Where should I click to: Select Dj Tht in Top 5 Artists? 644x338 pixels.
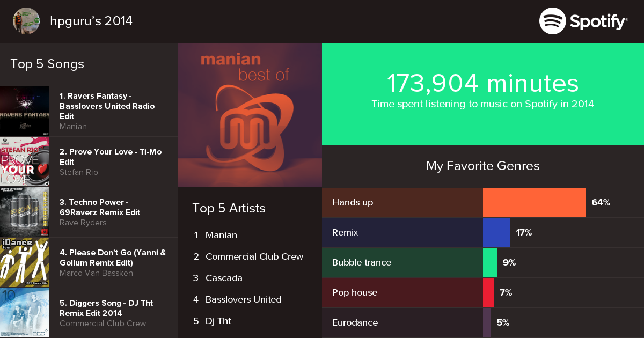pos(218,321)
